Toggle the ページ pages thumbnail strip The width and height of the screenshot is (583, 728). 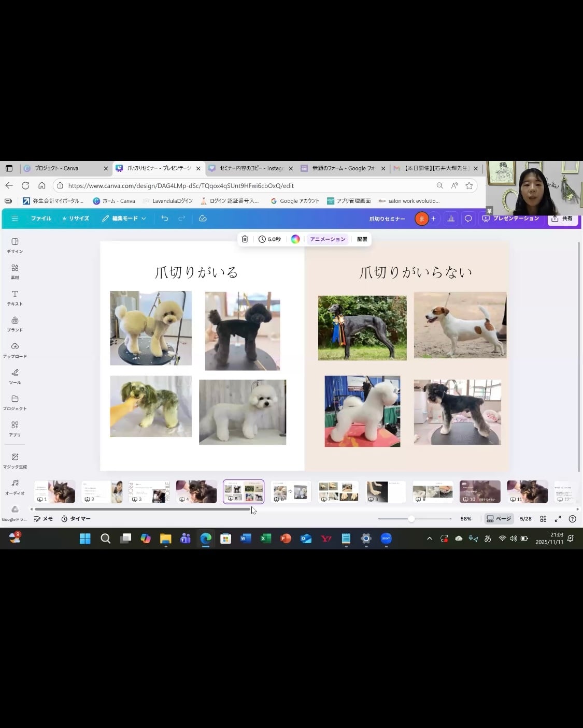click(499, 518)
